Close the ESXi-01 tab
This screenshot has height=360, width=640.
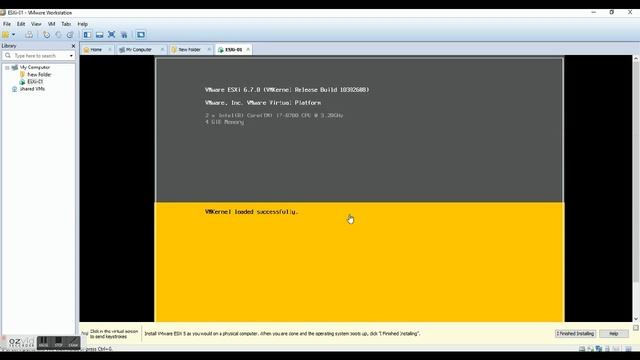point(248,49)
